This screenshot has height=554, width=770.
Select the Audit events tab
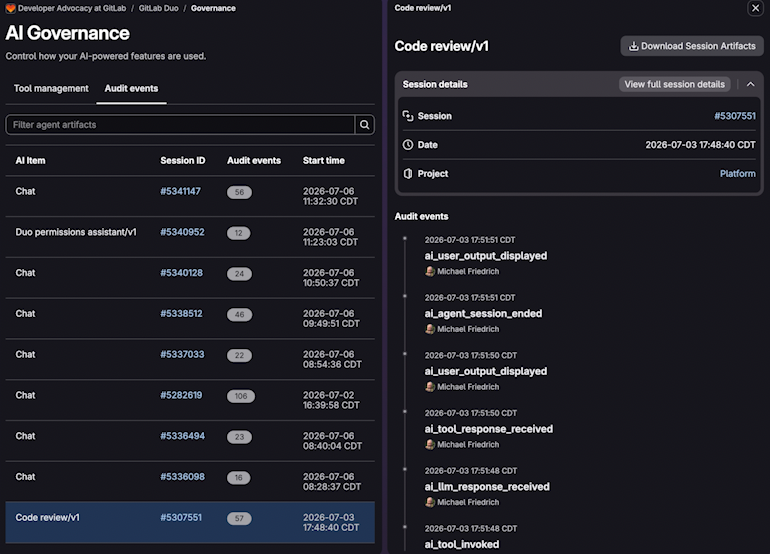[x=131, y=88]
